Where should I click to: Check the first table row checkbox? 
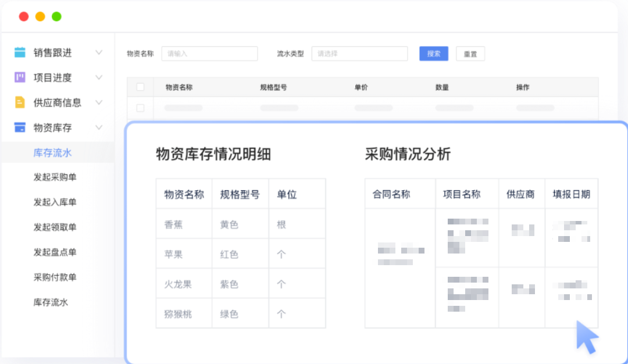point(140,108)
